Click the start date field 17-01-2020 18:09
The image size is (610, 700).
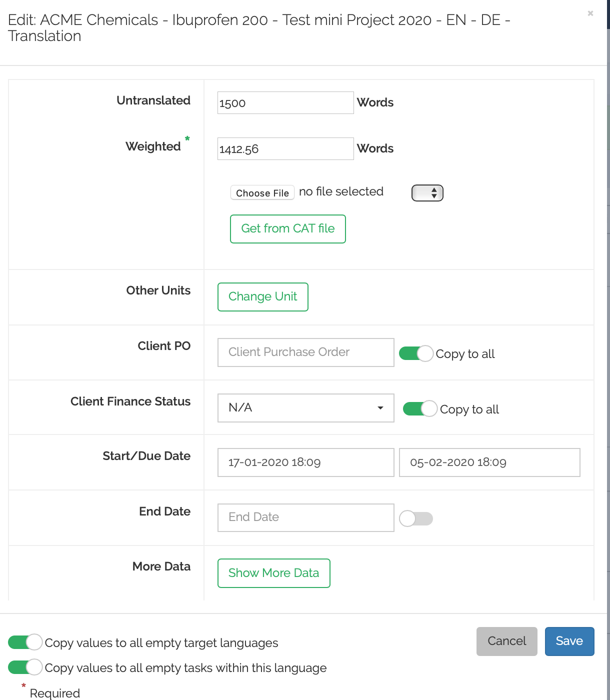tap(306, 462)
